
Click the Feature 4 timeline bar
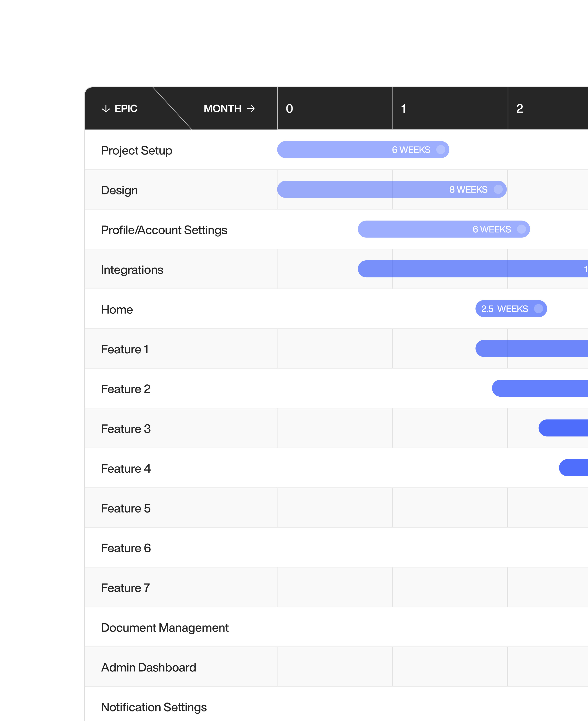click(574, 468)
